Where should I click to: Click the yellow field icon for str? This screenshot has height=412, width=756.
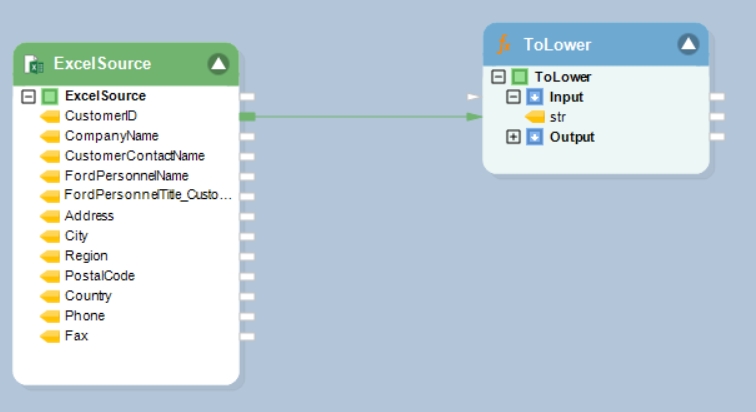coord(535,117)
